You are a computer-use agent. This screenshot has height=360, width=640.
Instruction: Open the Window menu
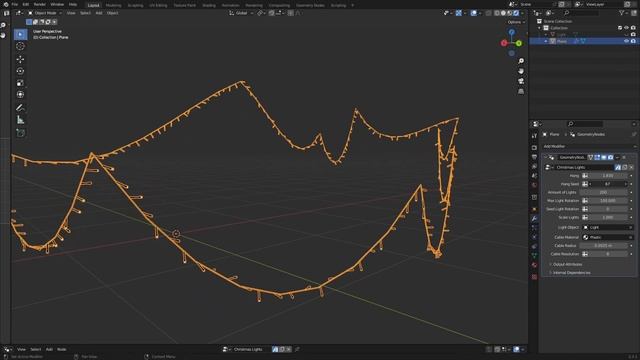tap(57, 4)
